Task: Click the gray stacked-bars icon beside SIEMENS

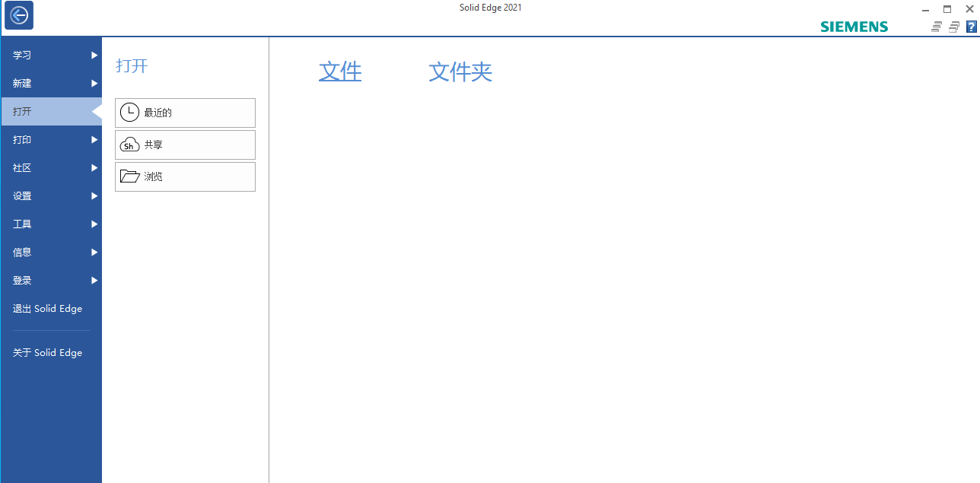Action: coord(937,27)
